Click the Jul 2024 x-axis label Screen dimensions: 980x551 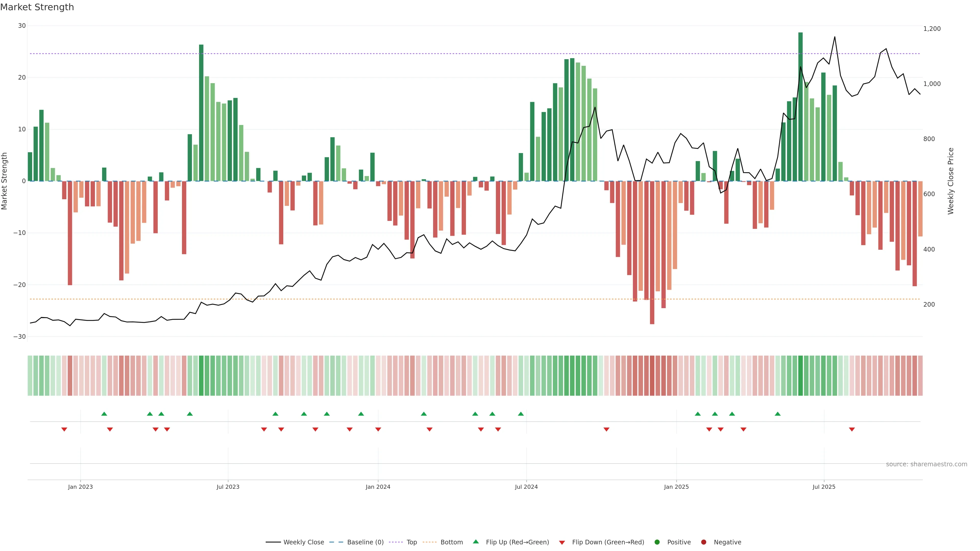(x=526, y=487)
